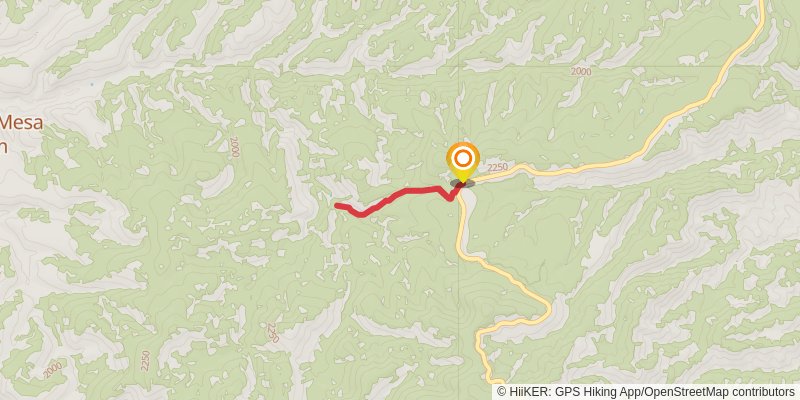Click the vertical 2000 contour label left of center
The image size is (800, 400).
pyautogui.click(x=235, y=146)
